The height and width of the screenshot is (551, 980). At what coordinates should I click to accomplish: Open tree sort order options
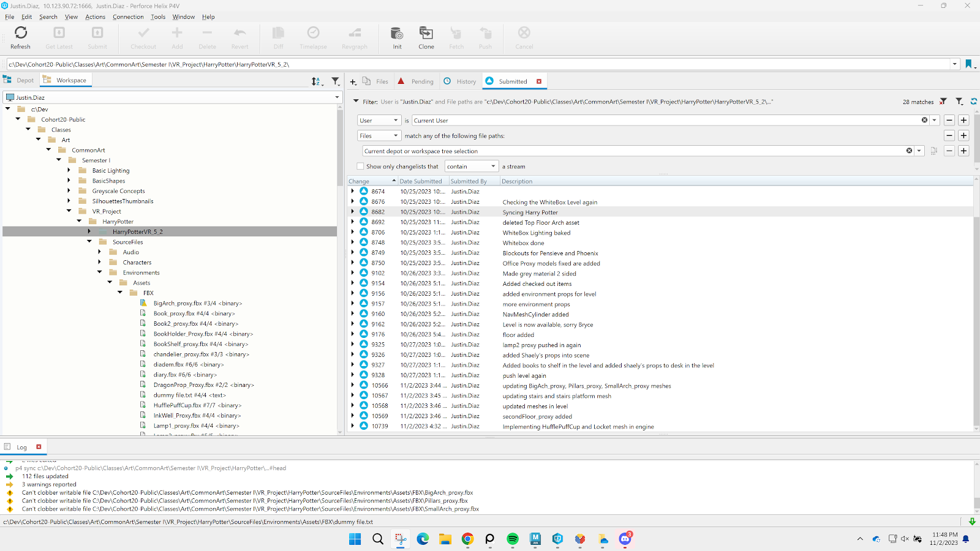[317, 81]
